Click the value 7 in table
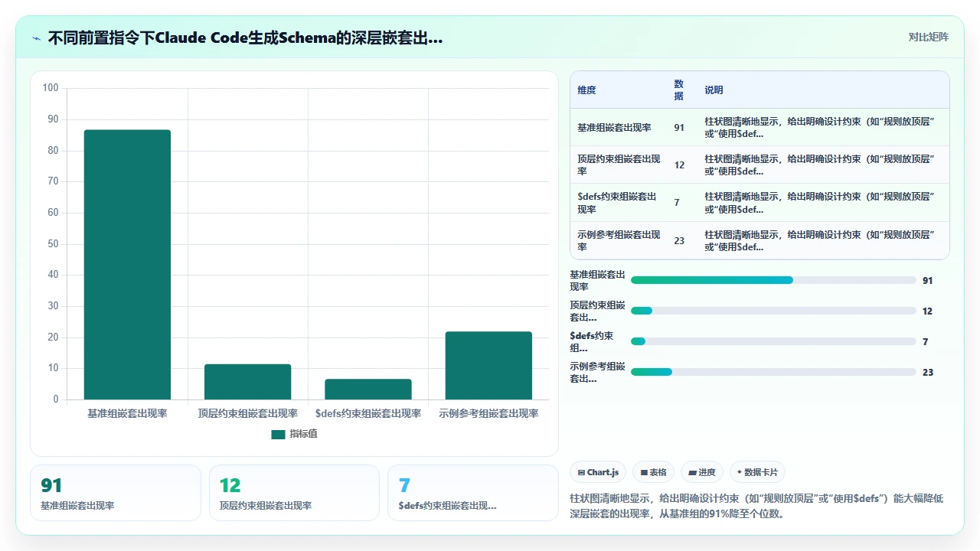 pyautogui.click(x=677, y=203)
